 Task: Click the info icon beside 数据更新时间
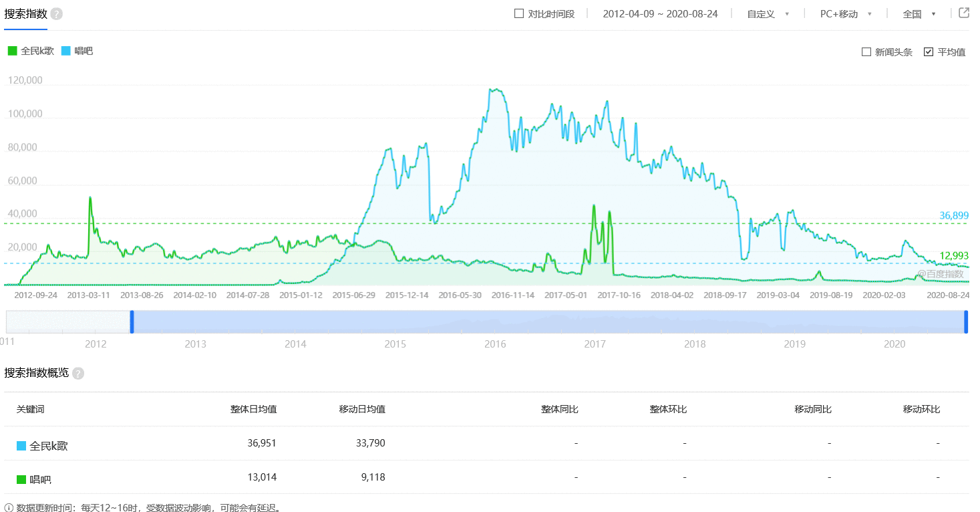pyautogui.click(x=8, y=507)
